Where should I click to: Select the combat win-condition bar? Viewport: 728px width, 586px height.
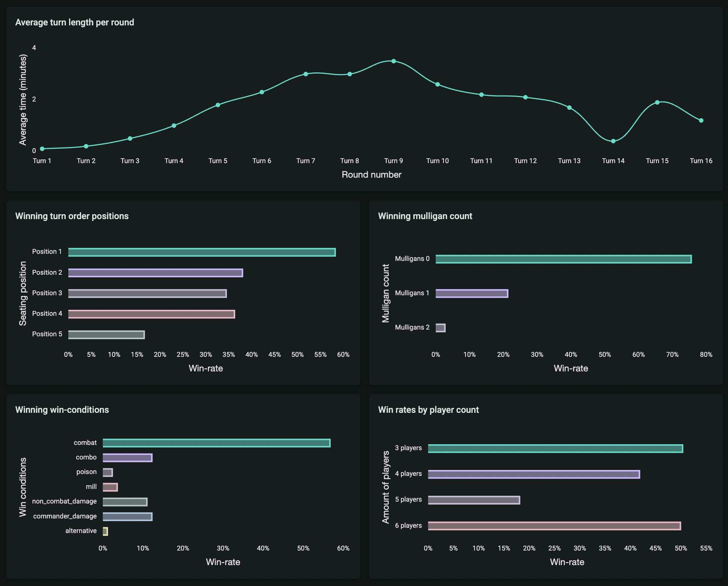pos(217,443)
